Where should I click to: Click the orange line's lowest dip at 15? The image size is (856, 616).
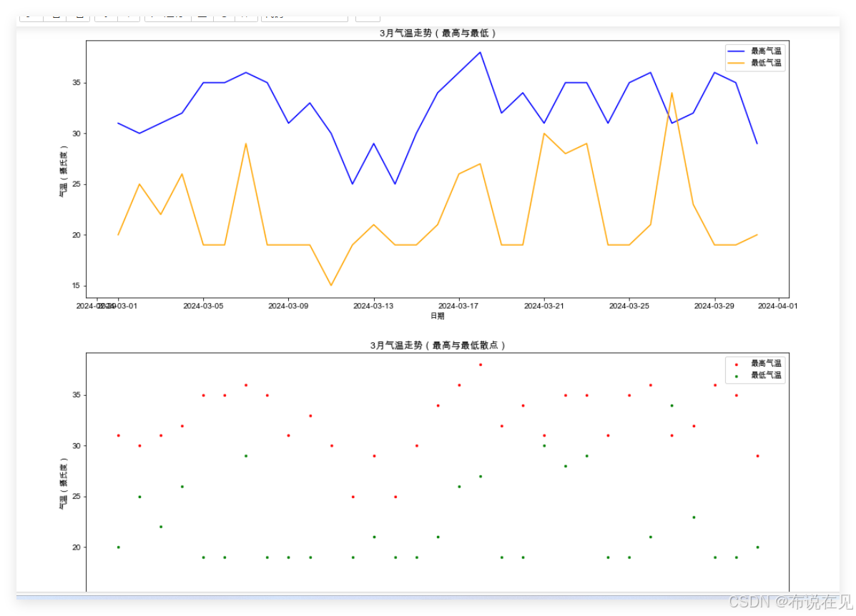pyautogui.click(x=331, y=285)
